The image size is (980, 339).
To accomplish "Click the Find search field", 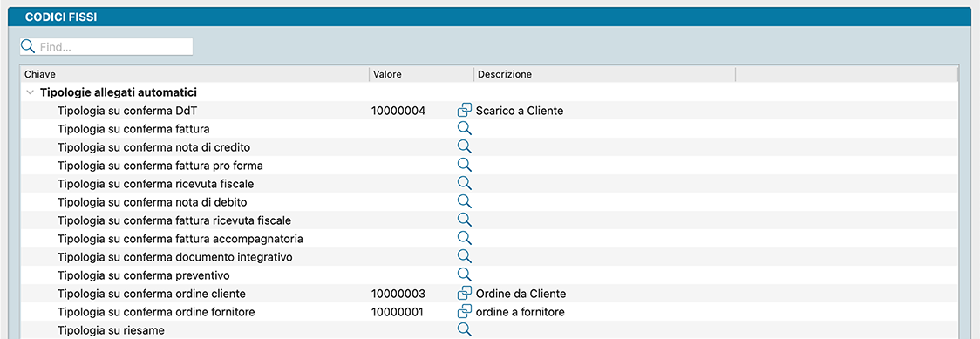I will [x=106, y=47].
